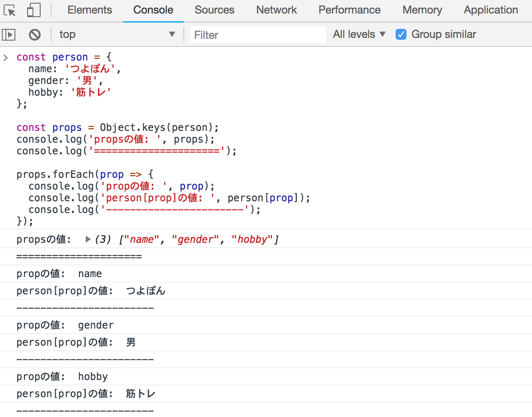The image size is (532, 417).
Task: Open the top frame context dropdown
Action: click(x=117, y=34)
